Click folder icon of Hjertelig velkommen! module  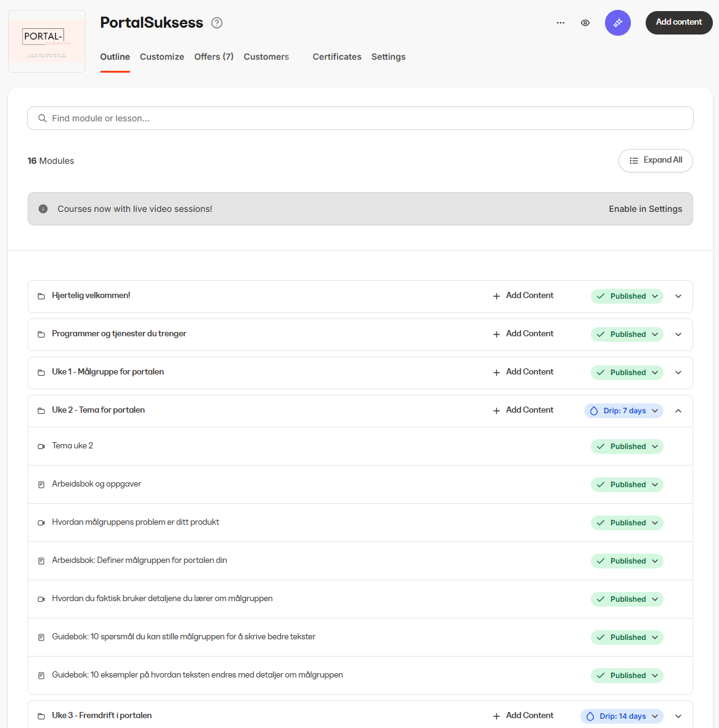pyautogui.click(x=41, y=296)
